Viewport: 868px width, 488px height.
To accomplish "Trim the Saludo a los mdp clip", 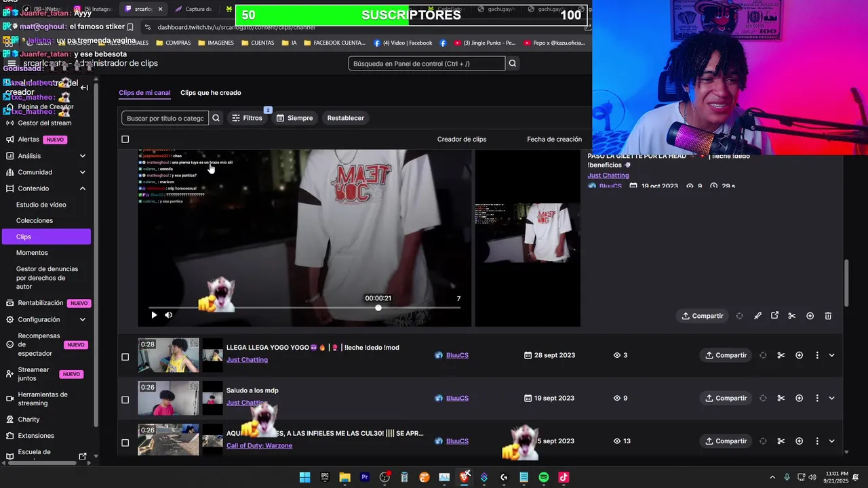I will pyautogui.click(x=781, y=398).
